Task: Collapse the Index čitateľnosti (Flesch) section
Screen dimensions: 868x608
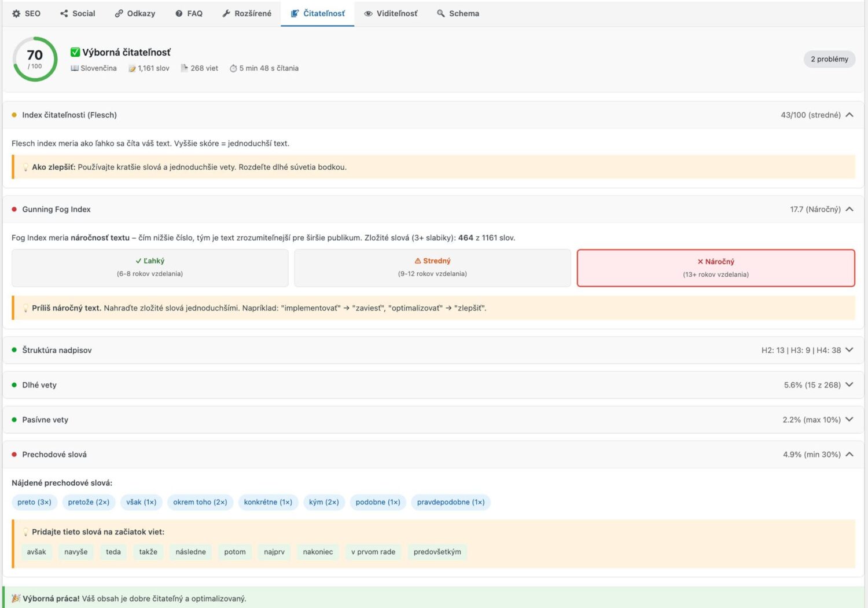Action: 849,115
